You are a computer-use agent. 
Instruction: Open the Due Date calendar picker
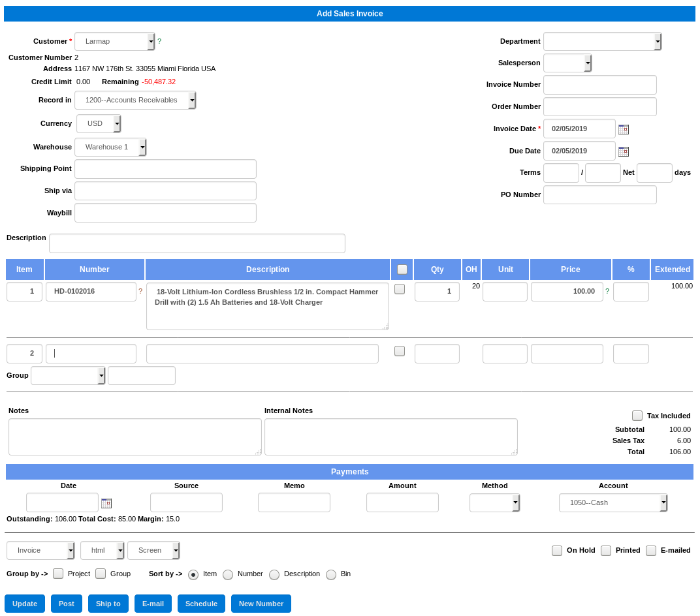tap(623, 151)
